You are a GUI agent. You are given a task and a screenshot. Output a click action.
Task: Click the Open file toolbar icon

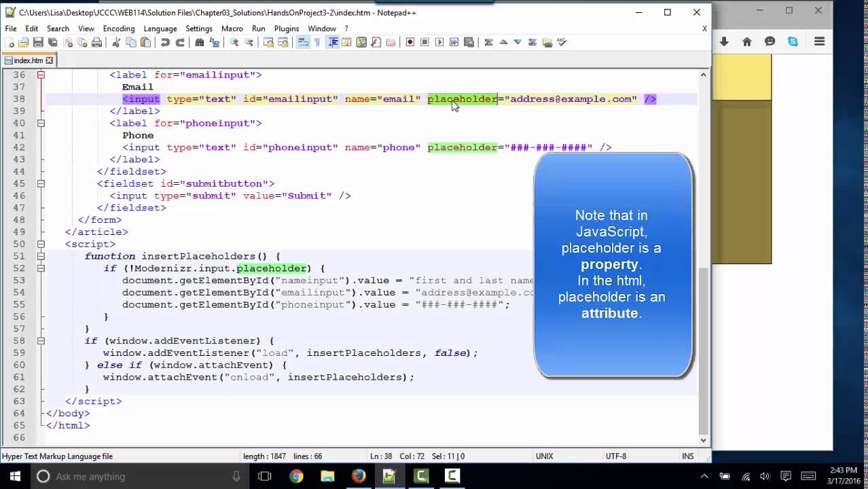click(x=23, y=42)
